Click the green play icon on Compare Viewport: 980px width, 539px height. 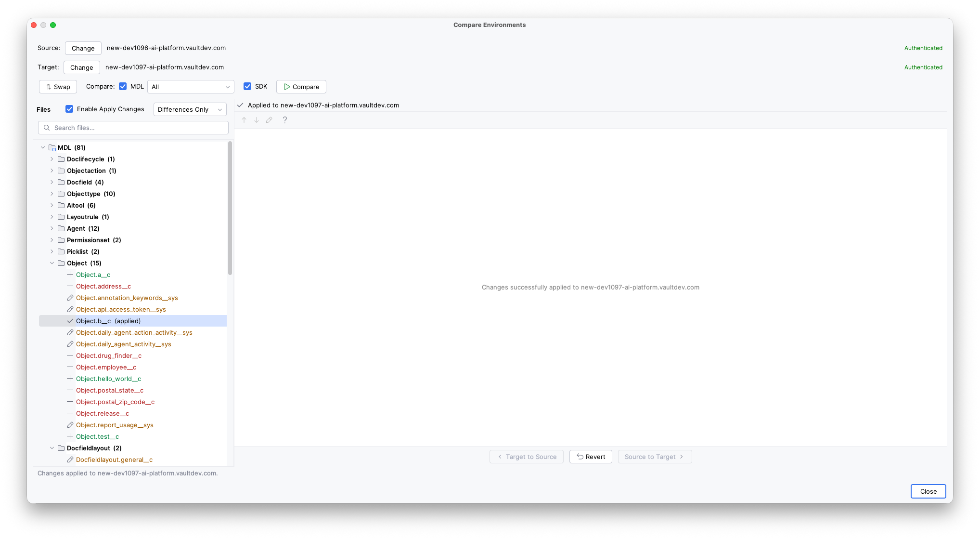pos(287,87)
